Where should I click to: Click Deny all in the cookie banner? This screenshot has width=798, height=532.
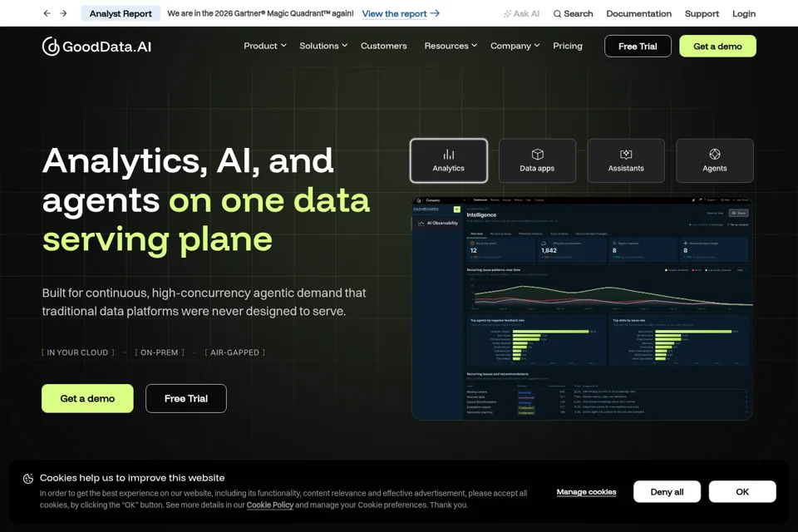click(667, 492)
